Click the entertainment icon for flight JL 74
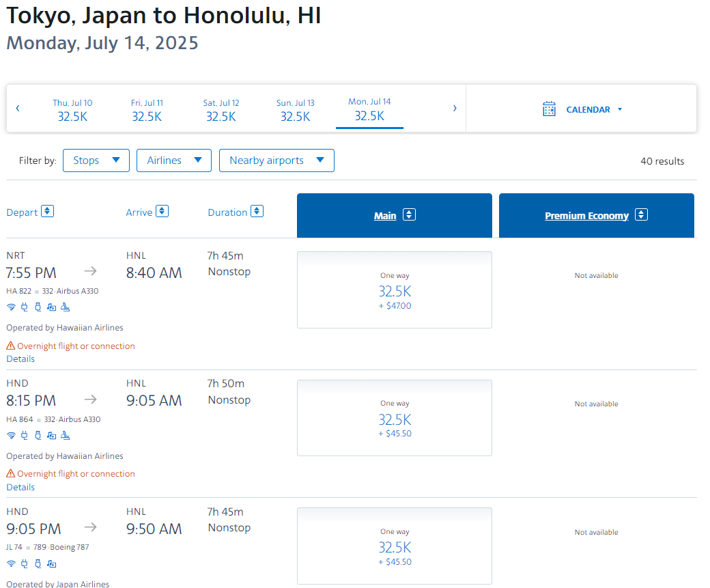This screenshot has width=710, height=588. click(x=52, y=564)
